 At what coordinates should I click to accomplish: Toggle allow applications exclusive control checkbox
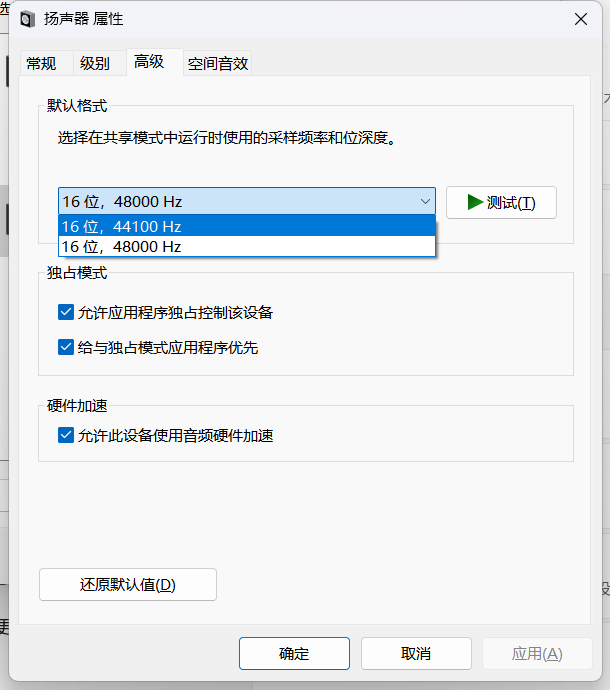pyautogui.click(x=66, y=313)
